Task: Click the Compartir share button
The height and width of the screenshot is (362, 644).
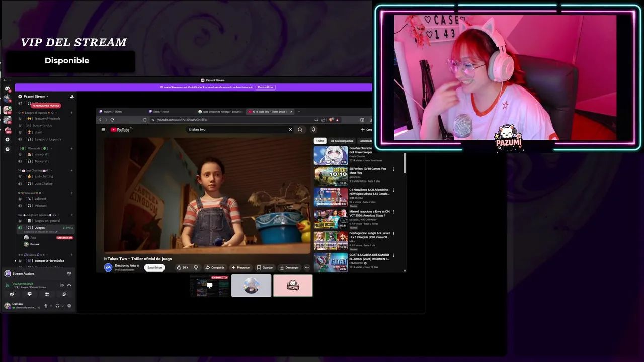Action: tap(215, 267)
